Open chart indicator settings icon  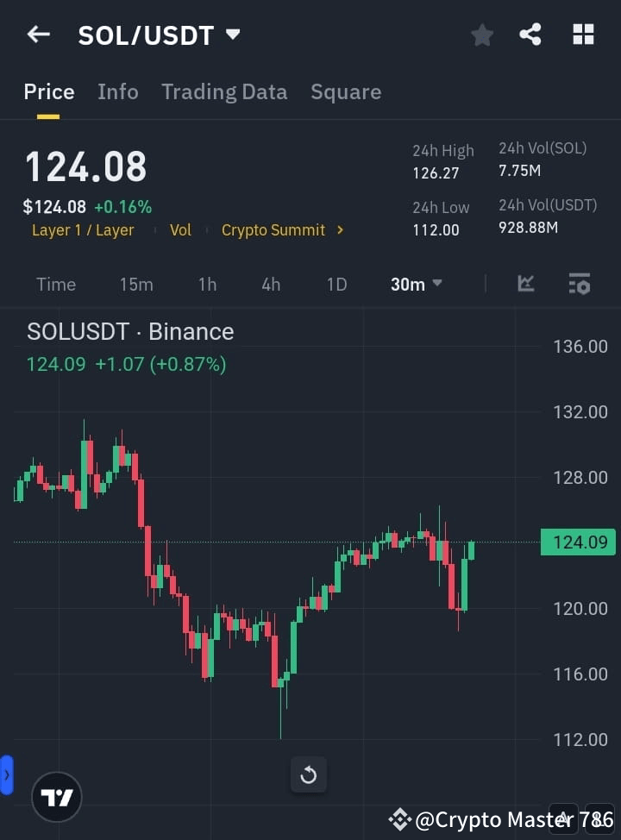[x=579, y=284]
